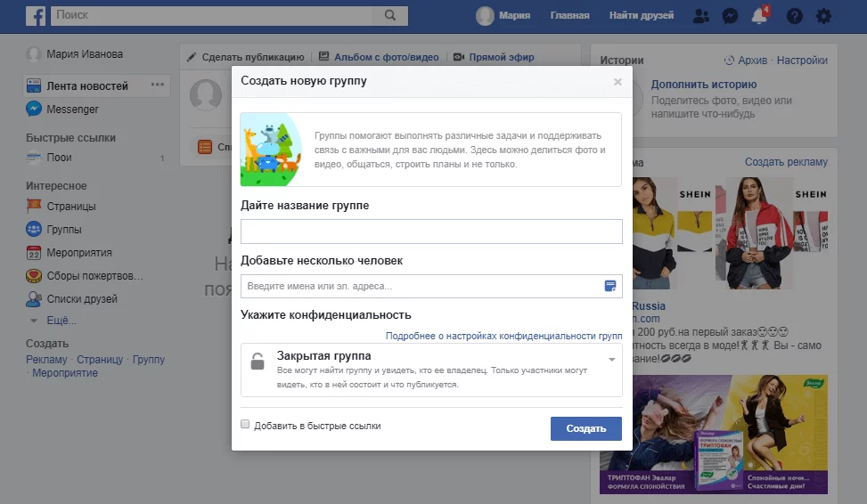
Task: Click the Поои shortcut icon
Action: tap(34, 158)
